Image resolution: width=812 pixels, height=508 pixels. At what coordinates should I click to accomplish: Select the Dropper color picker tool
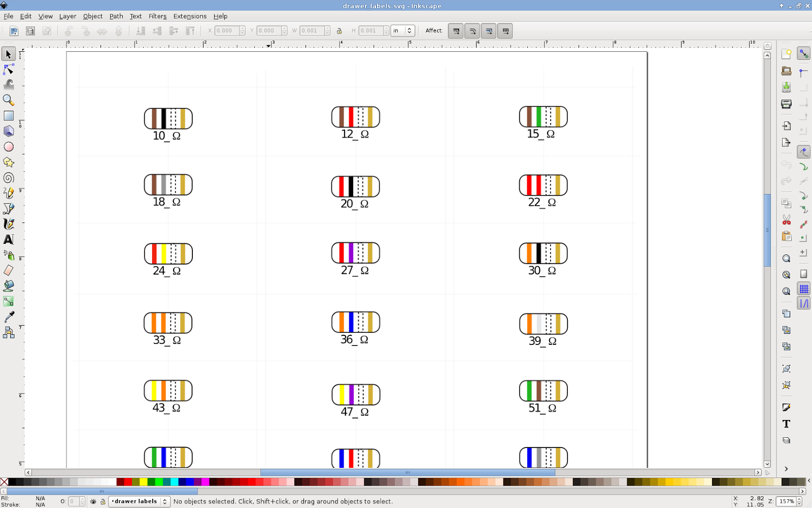pyautogui.click(x=9, y=317)
